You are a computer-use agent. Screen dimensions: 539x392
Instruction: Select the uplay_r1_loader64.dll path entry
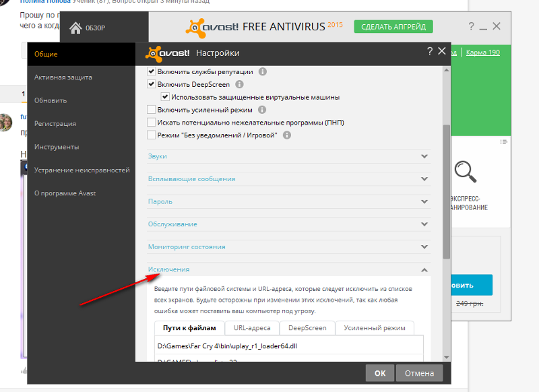(289, 346)
